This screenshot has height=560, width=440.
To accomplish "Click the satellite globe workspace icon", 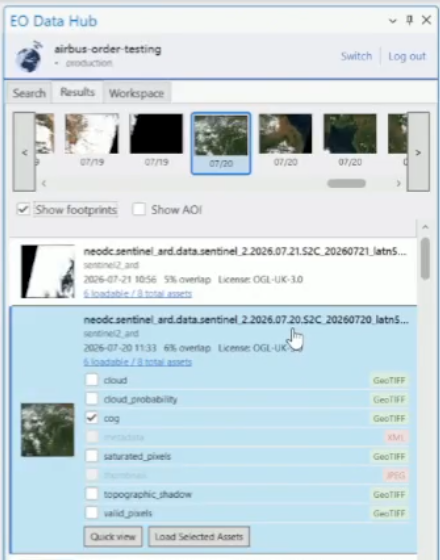I will [29, 56].
